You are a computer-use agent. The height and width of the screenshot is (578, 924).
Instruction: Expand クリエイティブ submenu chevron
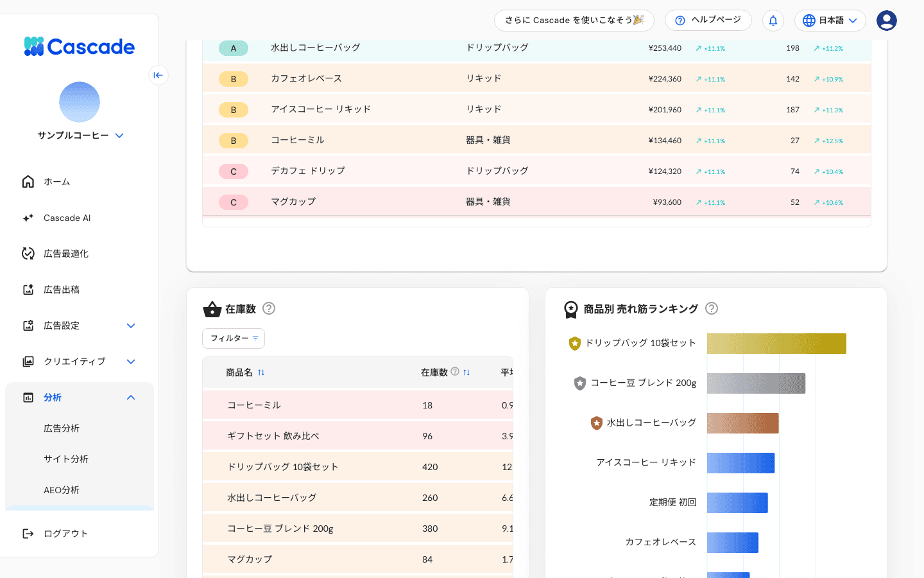pyautogui.click(x=131, y=362)
